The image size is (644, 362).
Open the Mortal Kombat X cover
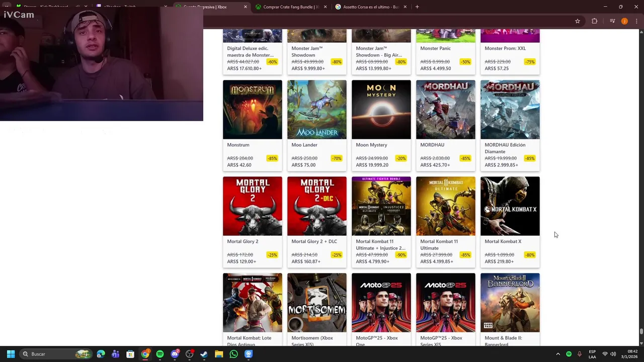click(x=510, y=206)
